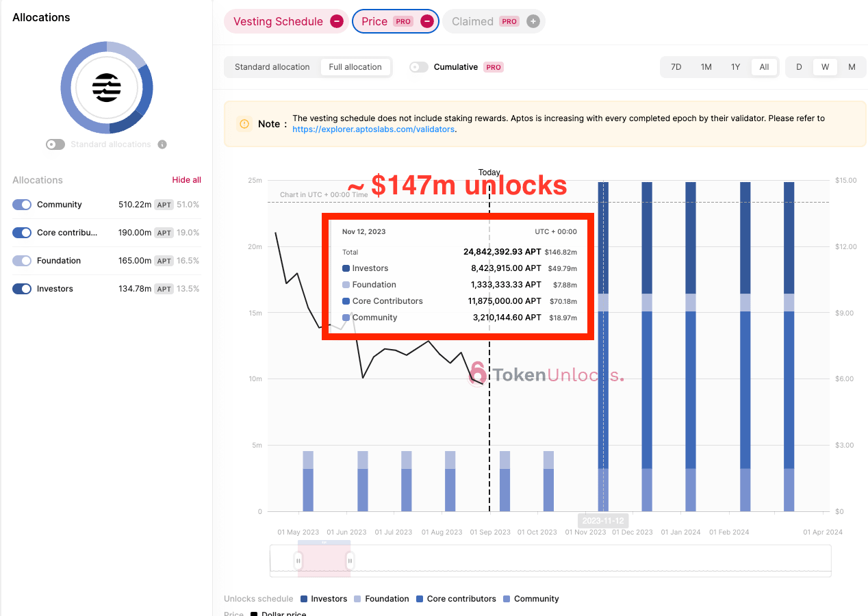
Task: Click the unlock bar above 01 Jan 2024
Action: click(691, 346)
